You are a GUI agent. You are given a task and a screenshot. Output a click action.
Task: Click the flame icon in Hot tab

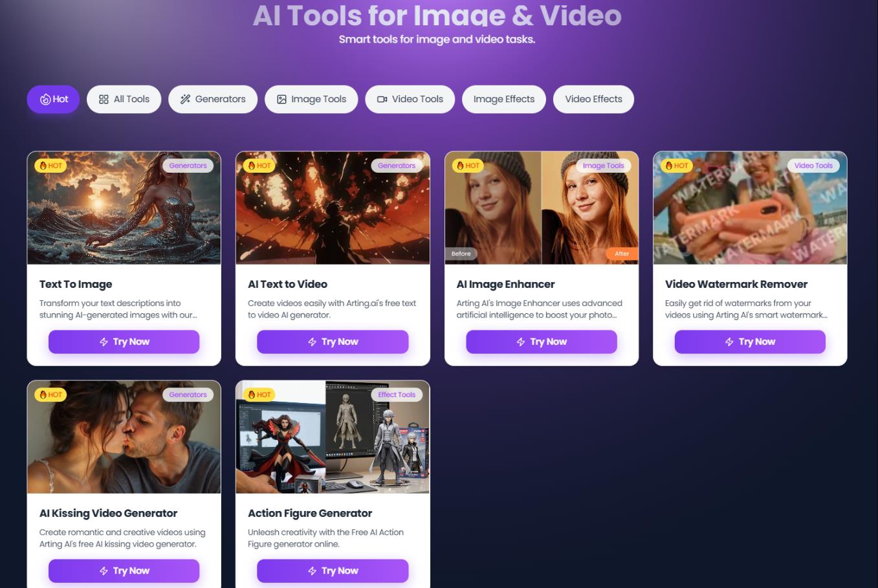coord(45,99)
